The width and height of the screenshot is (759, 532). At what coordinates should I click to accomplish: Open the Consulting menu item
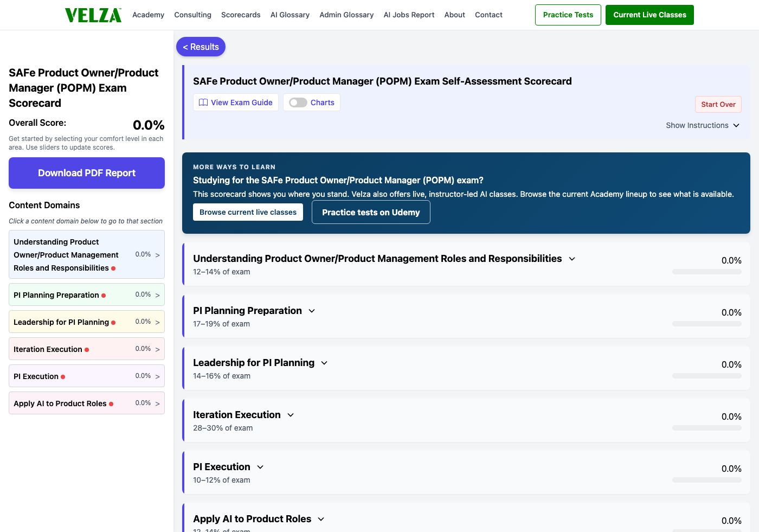tap(192, 15)
